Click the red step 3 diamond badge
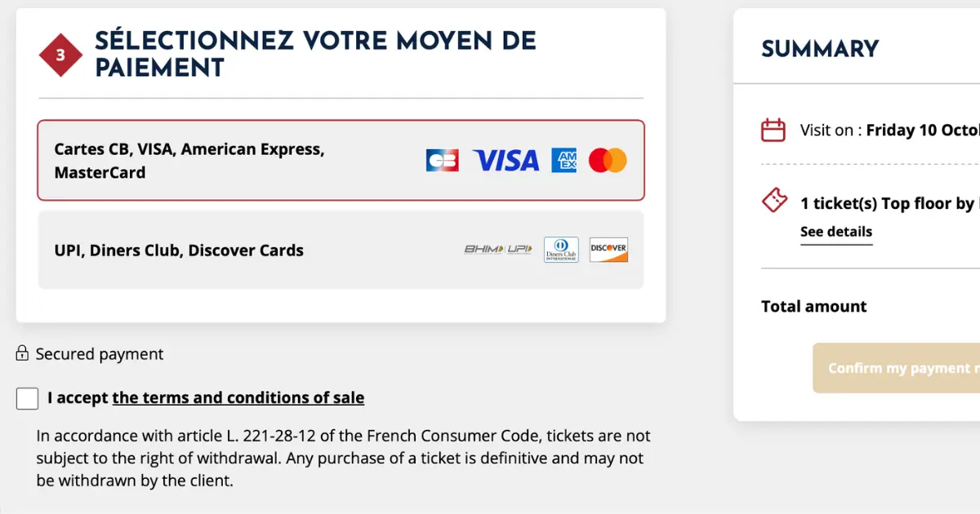 (x=60, y=55)
